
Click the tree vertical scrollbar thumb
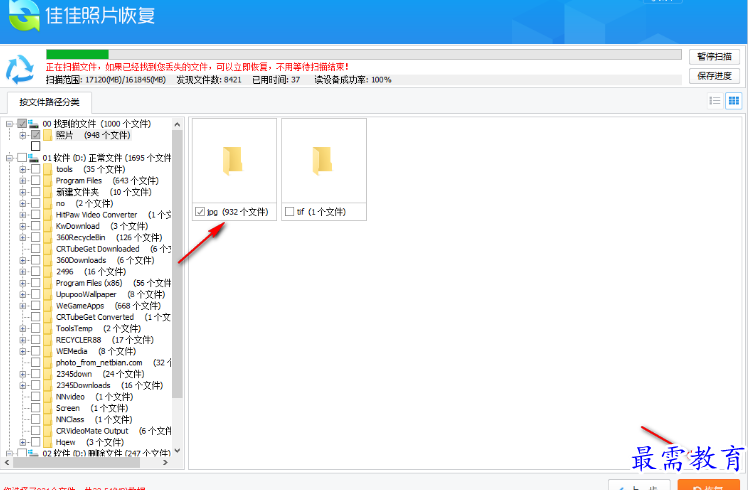(177, 264)
